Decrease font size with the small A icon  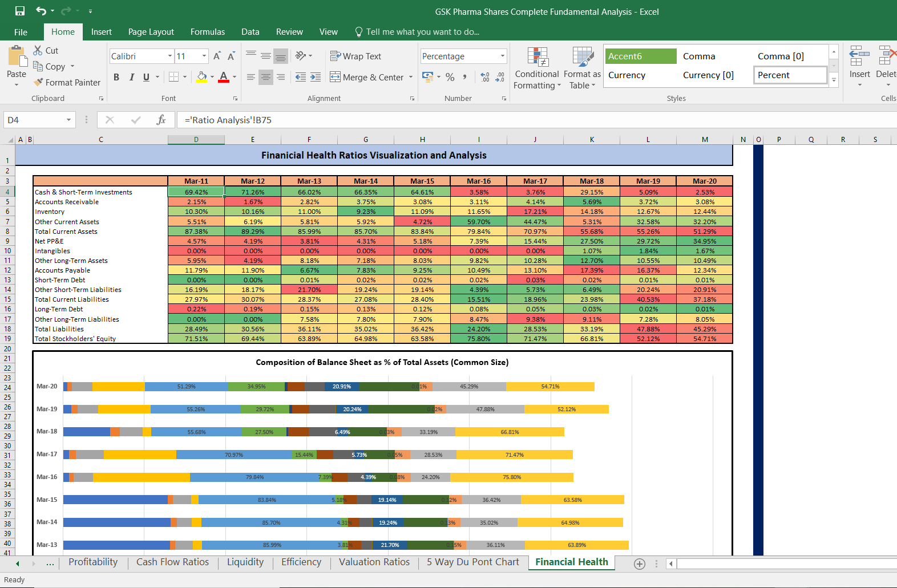point(231,56)
